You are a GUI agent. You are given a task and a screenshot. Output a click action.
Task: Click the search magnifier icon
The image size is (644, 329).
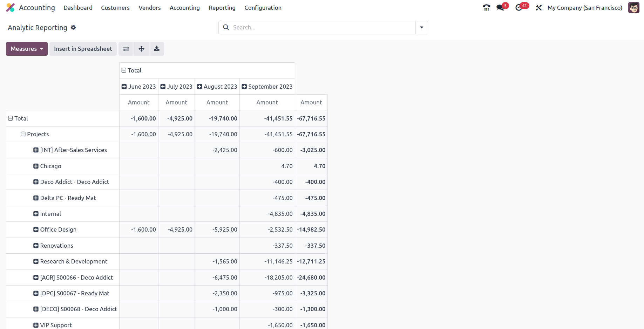pyautogui.click(x=226, y=27)
